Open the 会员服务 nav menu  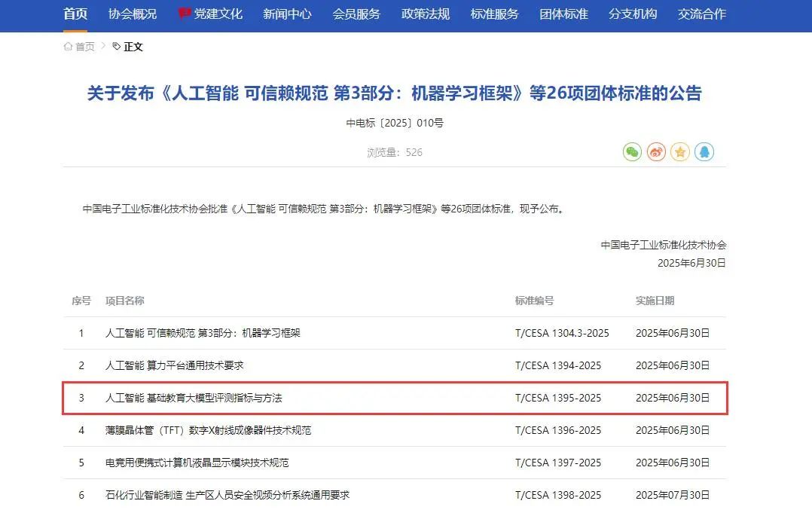coord(356,14)
